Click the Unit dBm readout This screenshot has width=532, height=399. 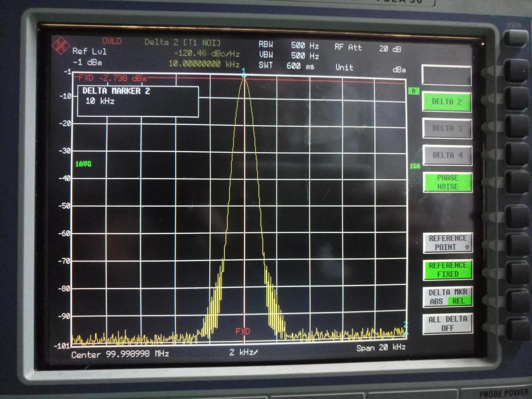(x=371, y=68)
